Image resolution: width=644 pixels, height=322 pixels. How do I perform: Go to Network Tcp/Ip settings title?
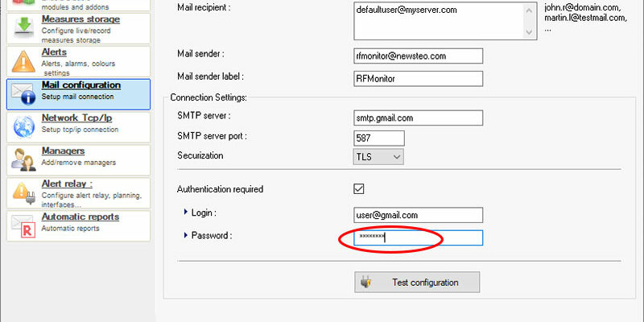(x=76, y=118)
